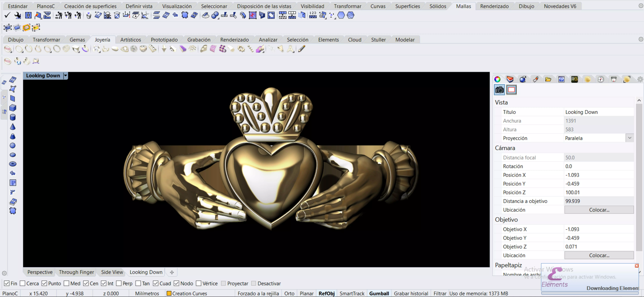Click the cone icon in left sidebar
Image resolution: width=644 pixels, height=297 pixels.
click(13, 127)
